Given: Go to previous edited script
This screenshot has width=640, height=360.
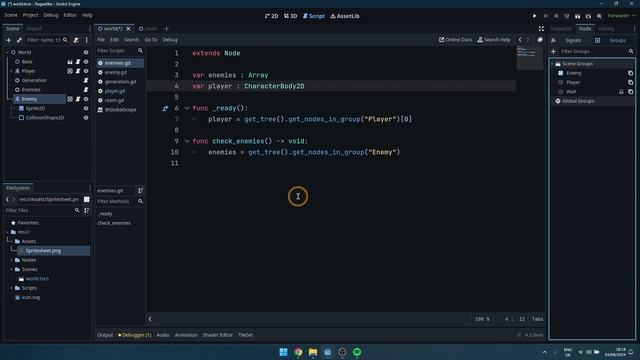Looking at the screenshot, I should (520, 40).
